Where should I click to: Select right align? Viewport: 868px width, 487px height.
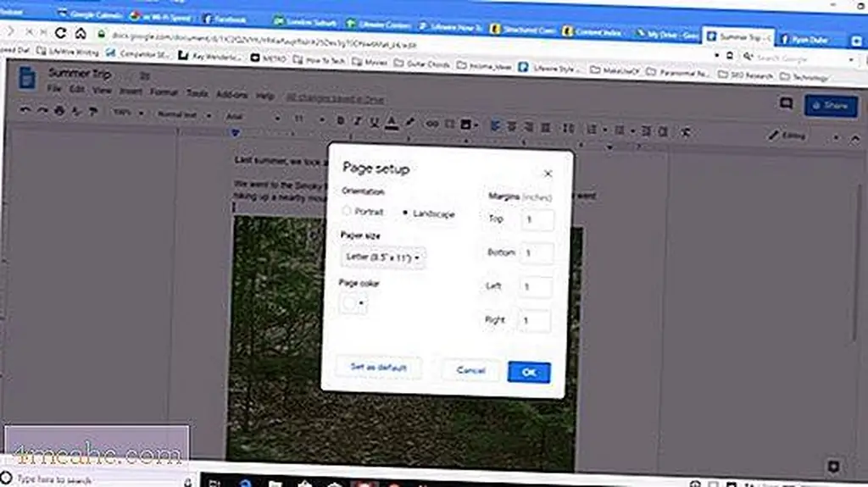[x=529, y=127]
